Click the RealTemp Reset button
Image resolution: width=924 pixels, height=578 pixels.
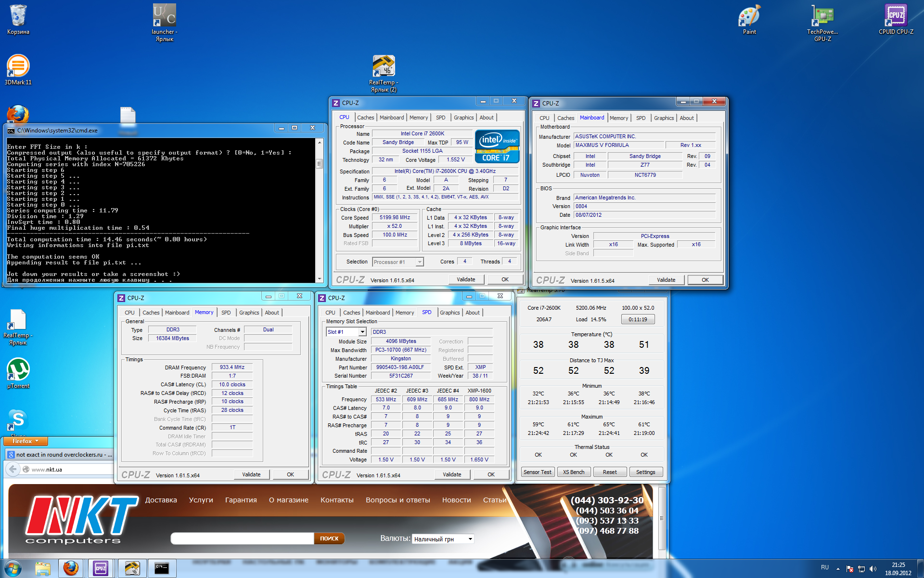click(x=610, y=472)
